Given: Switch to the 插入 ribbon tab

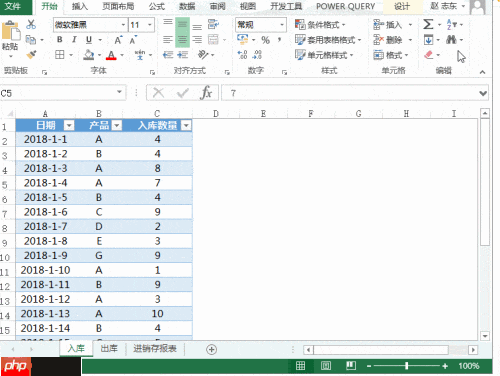Looking at the screenshot, I should click(80, 6).
